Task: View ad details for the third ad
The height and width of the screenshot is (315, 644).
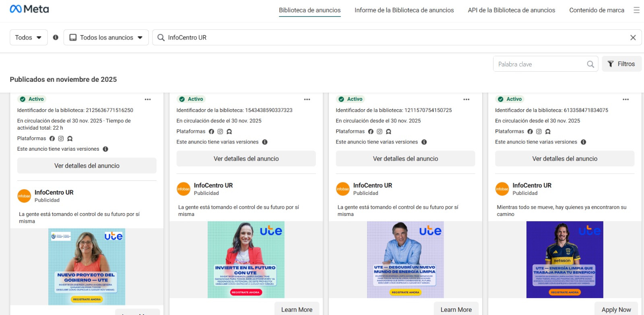Action: pos(405,159)
